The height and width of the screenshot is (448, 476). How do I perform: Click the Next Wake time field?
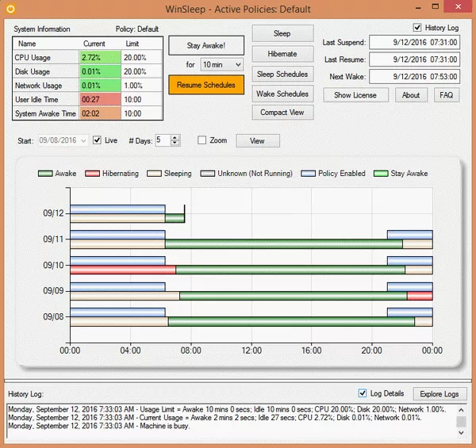(x=413, y=77)
